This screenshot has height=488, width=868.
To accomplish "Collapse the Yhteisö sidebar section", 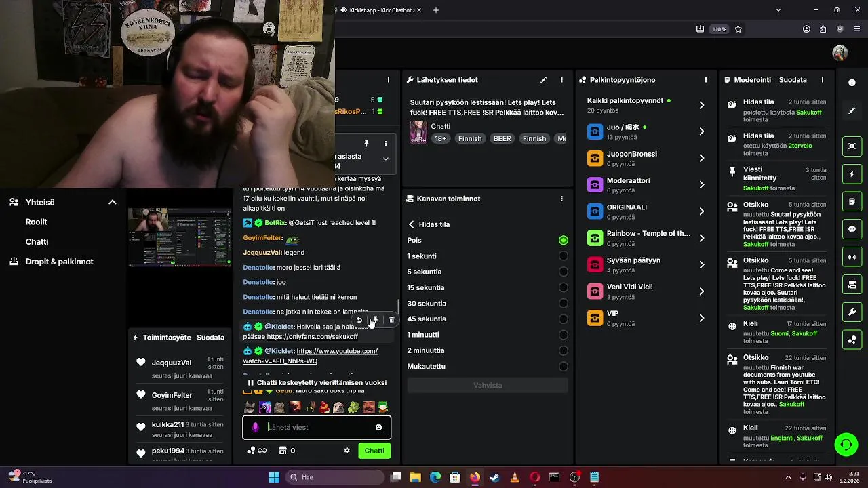I will point(113,202).
